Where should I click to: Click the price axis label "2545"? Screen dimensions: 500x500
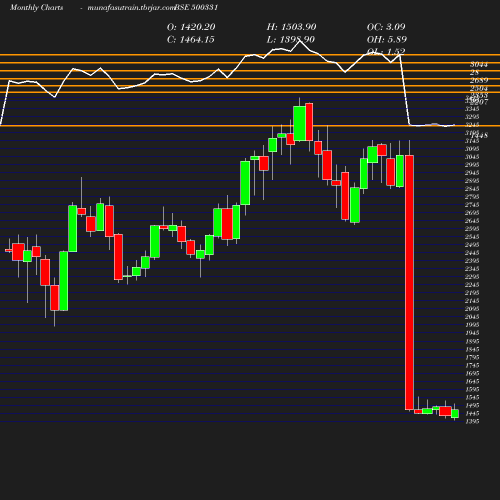tap(472, 237)
